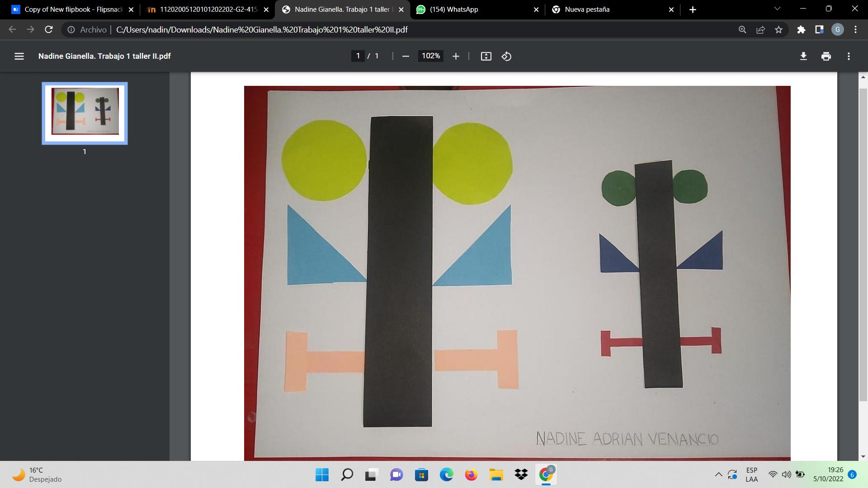Open the Chrome extensions puzzle icon
868x488 pixels.
pos(801,29)
